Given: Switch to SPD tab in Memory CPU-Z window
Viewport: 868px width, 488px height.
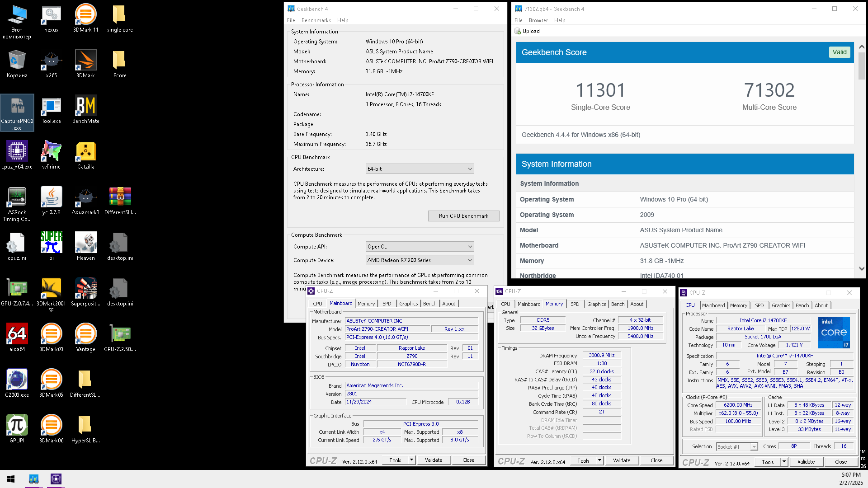Looking at the screenshot, I should point(575,304).
